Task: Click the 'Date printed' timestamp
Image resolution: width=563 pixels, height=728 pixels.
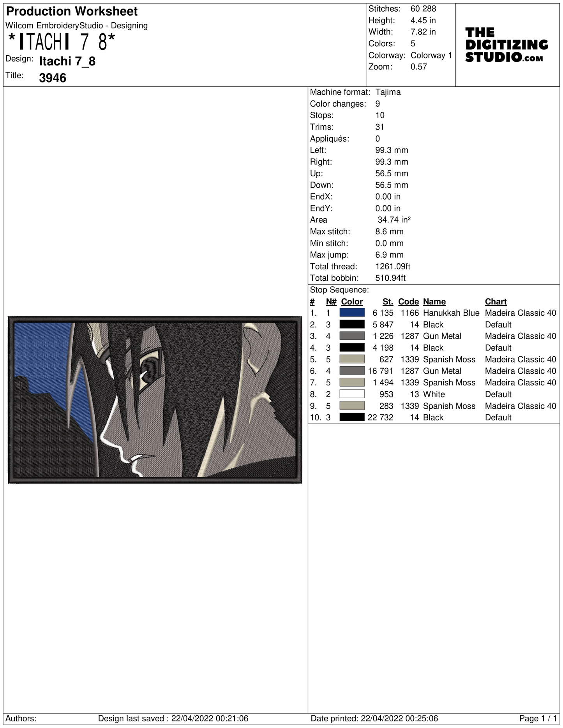Action: click(x=374, y=718)
